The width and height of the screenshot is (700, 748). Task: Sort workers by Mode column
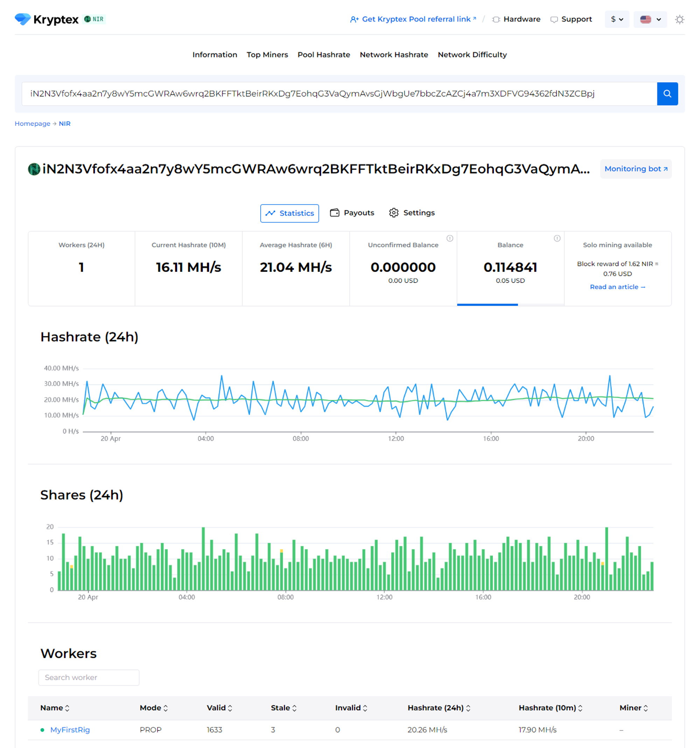pyautogui.click(x=154, y=708)
